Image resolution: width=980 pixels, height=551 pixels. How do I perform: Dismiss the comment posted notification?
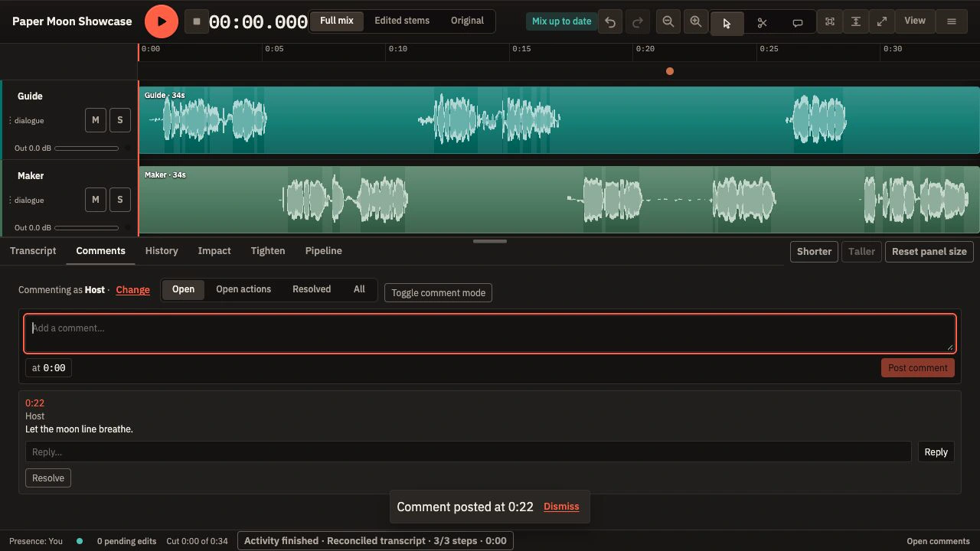pyautogui.click(x=561, y=507)
